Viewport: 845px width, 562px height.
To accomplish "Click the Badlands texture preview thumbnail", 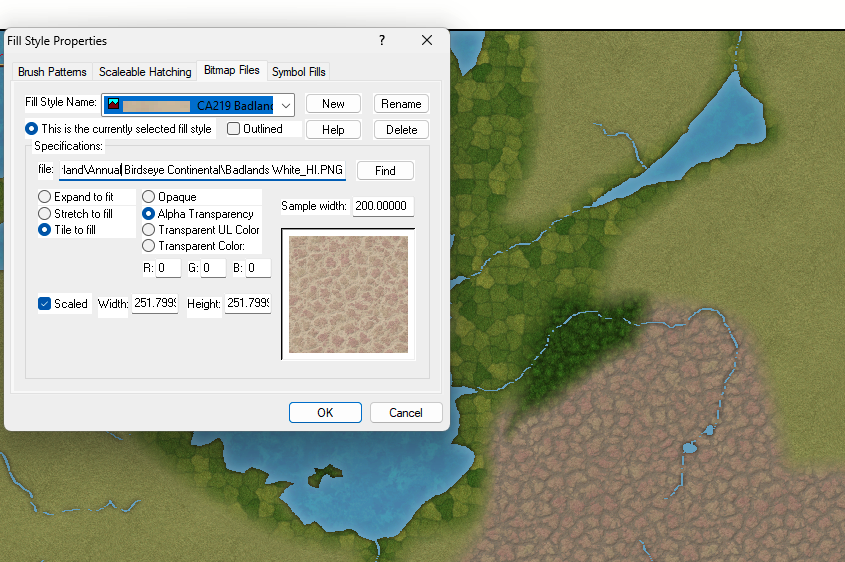I will pyautogui.click(x=348, y=294).
